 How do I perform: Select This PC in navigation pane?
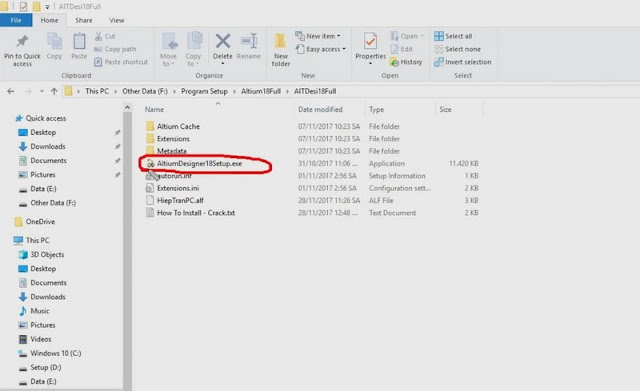(38, 240)
